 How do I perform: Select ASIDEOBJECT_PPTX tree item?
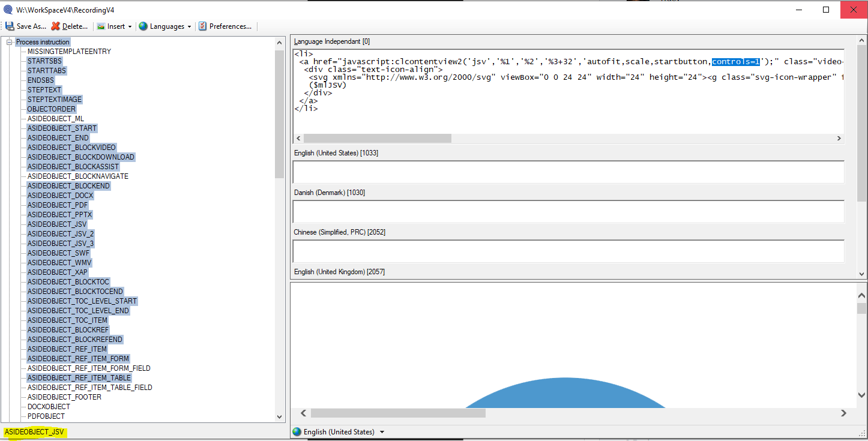click(x=59, y=215)
